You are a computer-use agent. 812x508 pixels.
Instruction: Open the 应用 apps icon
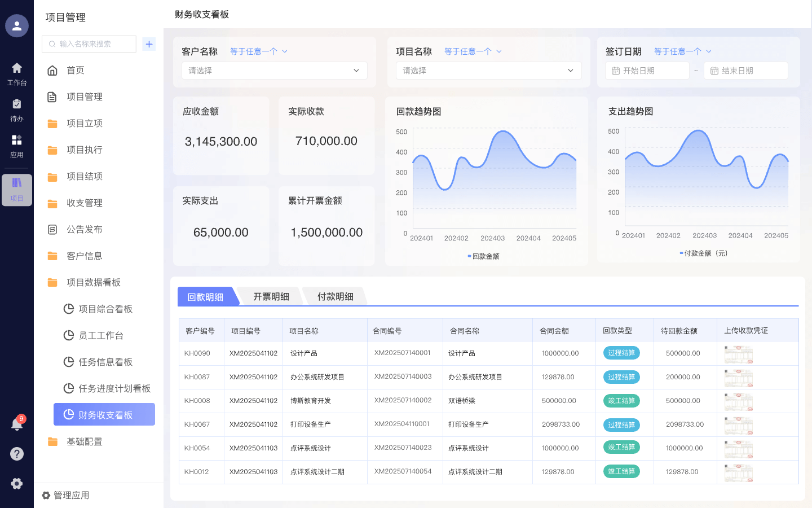point(17,146)
